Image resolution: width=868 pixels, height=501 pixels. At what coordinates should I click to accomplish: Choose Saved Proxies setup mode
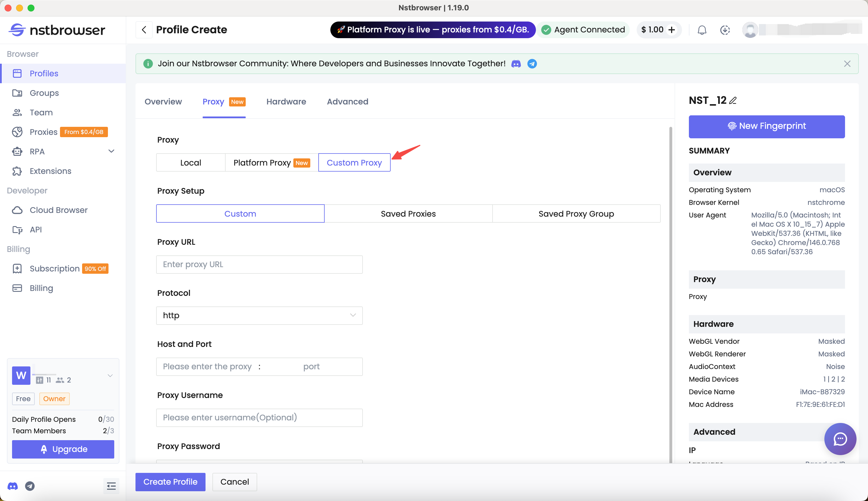[x=408, y=214]
